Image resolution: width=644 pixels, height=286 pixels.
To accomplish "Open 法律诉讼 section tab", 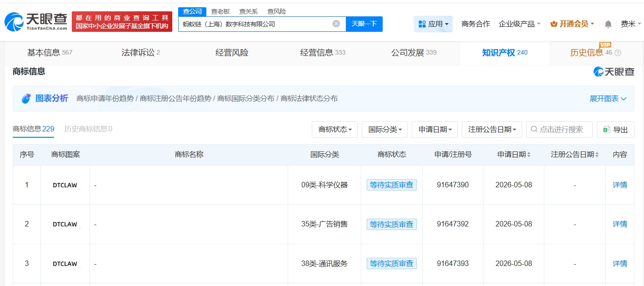I will coord(140,53).
